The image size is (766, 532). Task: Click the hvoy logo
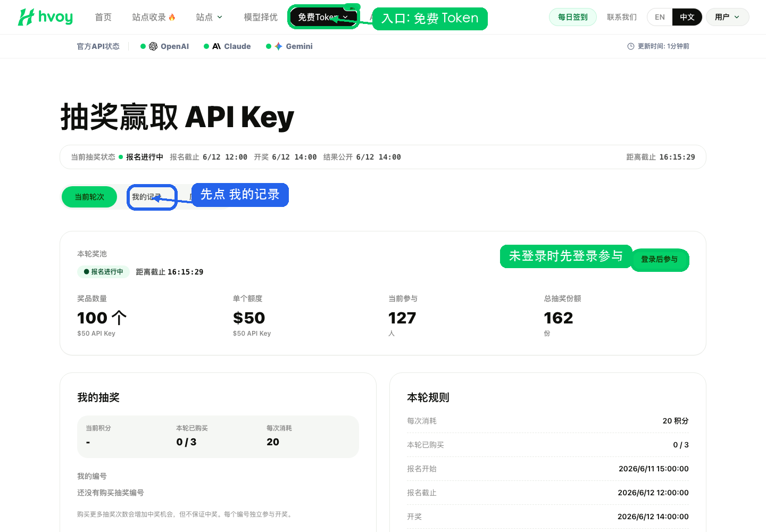pos(45,17)
